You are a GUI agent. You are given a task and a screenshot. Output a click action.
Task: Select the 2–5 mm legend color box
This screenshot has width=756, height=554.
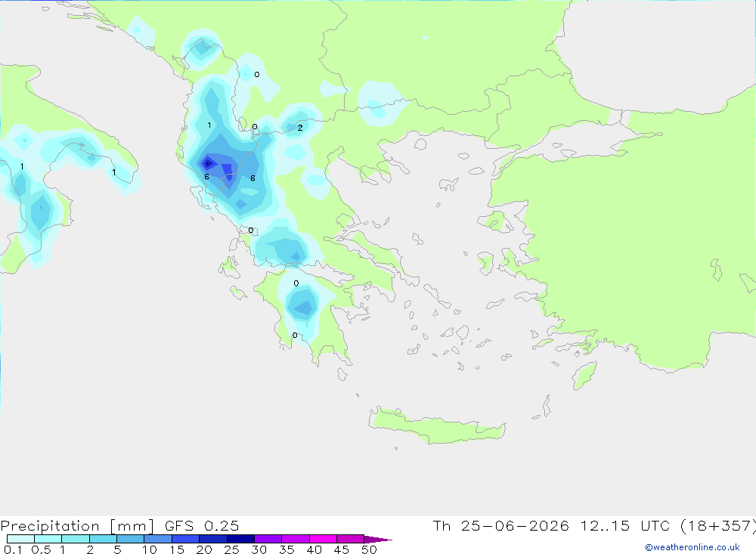tap(103, 539)
